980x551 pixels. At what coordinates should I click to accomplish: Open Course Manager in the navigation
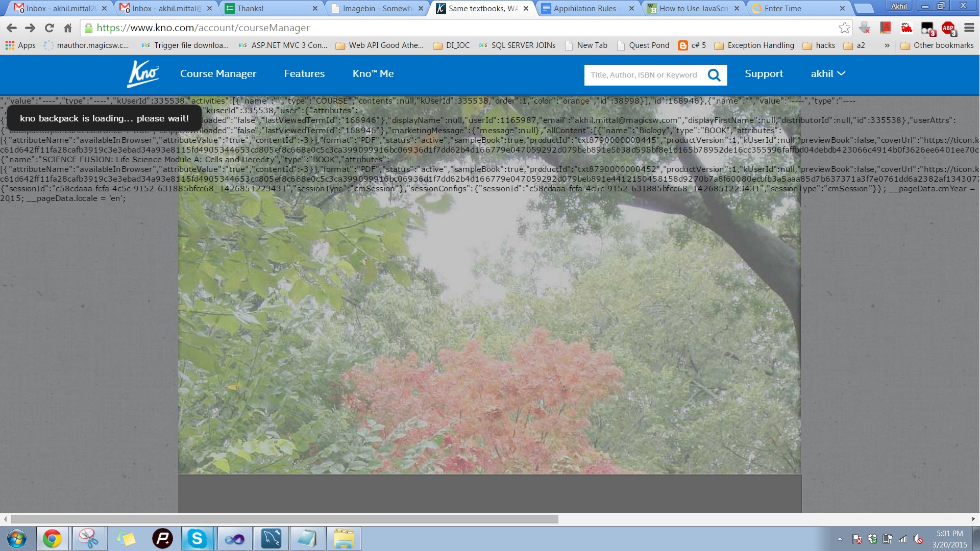click(218, 73)
